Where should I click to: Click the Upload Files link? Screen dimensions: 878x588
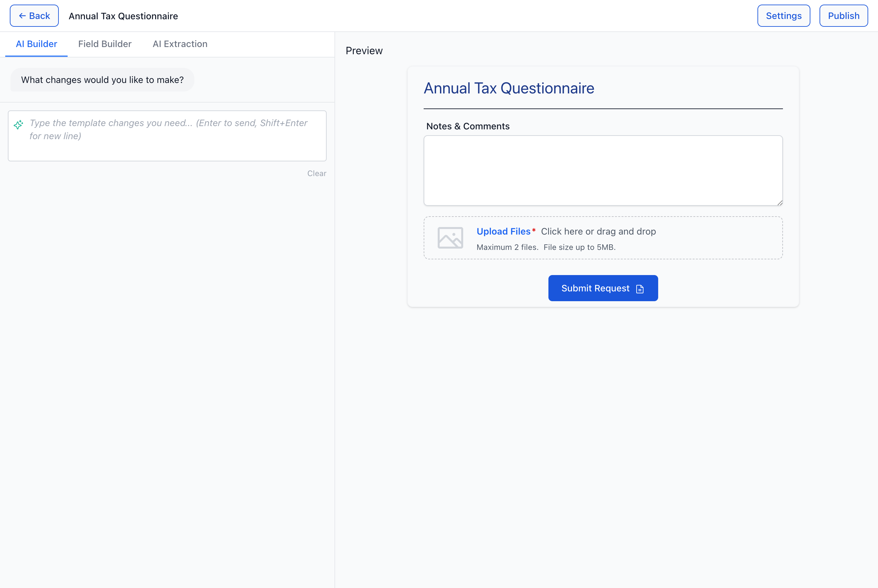[503, 231]
